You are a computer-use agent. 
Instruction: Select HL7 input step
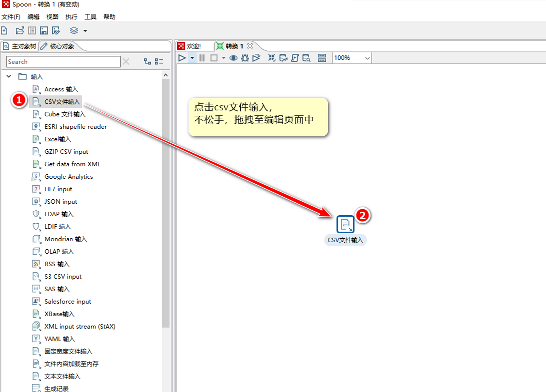[x=52, y=189]
